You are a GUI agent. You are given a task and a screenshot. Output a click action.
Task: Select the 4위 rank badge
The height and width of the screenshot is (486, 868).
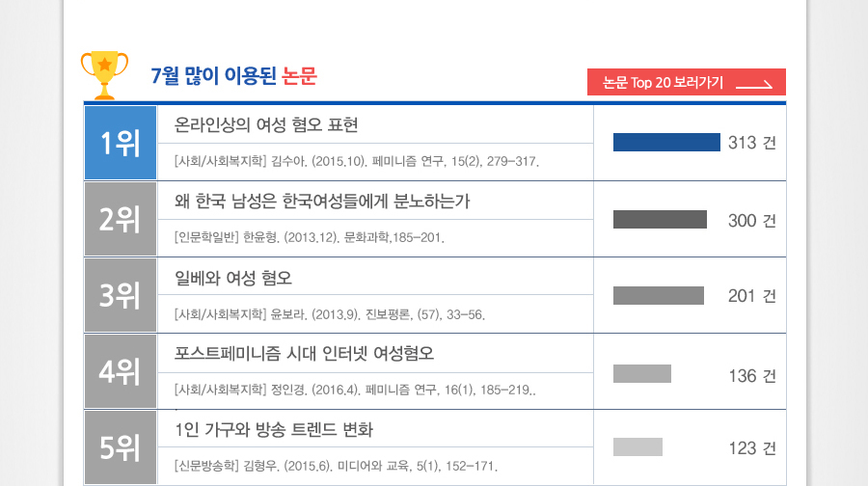click(x=121, y=371)
